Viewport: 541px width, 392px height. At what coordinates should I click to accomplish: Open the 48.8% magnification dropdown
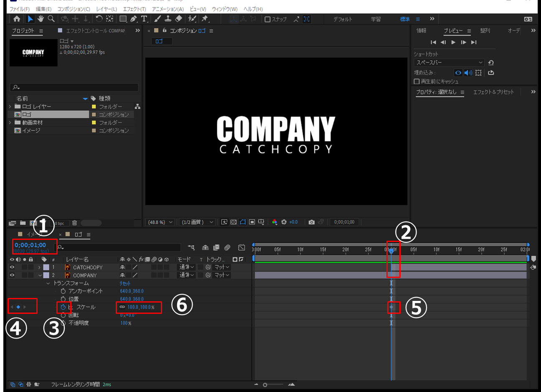point(160,222)
